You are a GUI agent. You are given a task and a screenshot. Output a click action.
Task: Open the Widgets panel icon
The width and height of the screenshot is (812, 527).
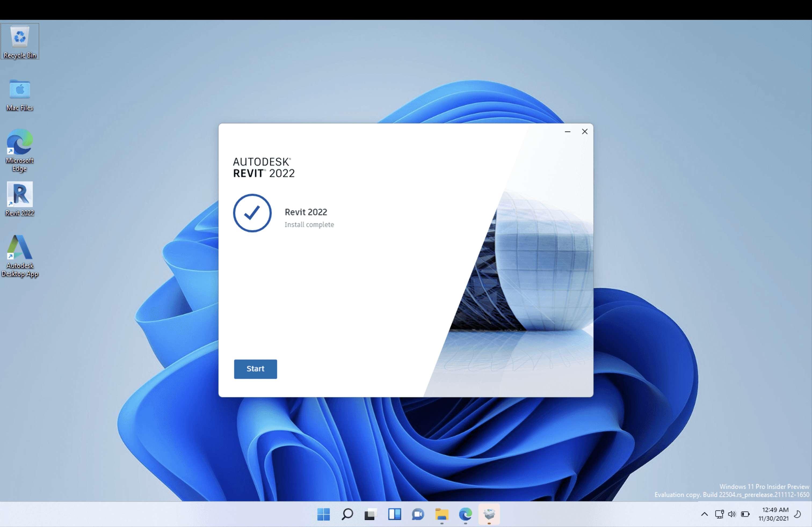click(394, 514)
